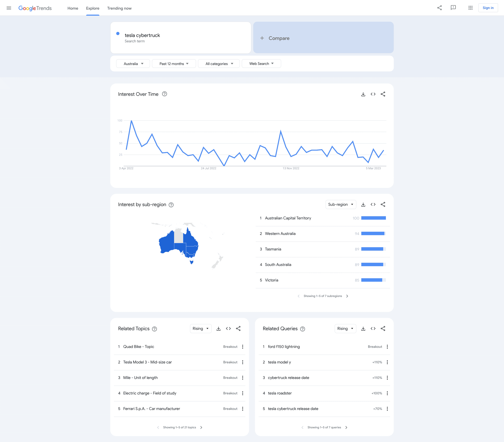The width and height of the screenshot is (504, 442).
Task: Open the Australia region dropdown
Action: [x=133, y=64]
